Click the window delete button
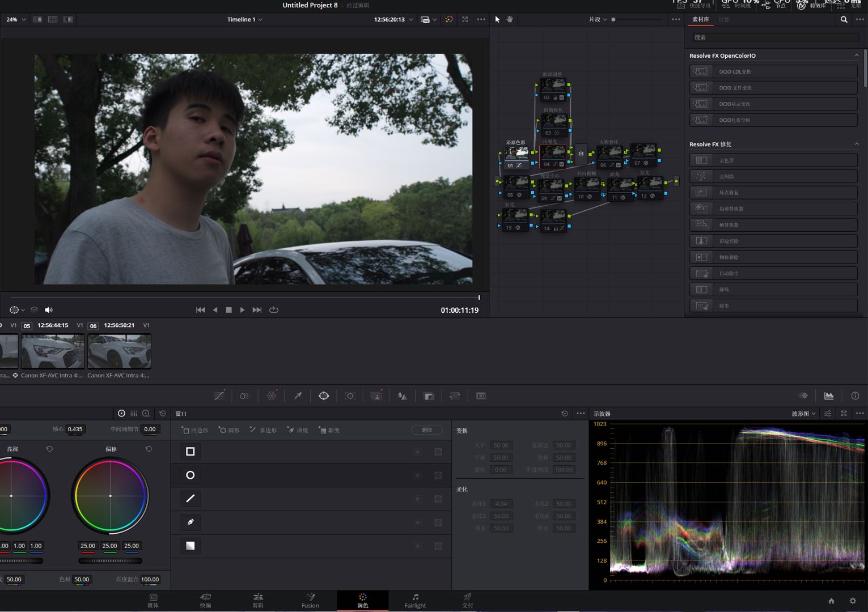The width and height of the screenshot is (868, 612). click(x=427, y=430)
